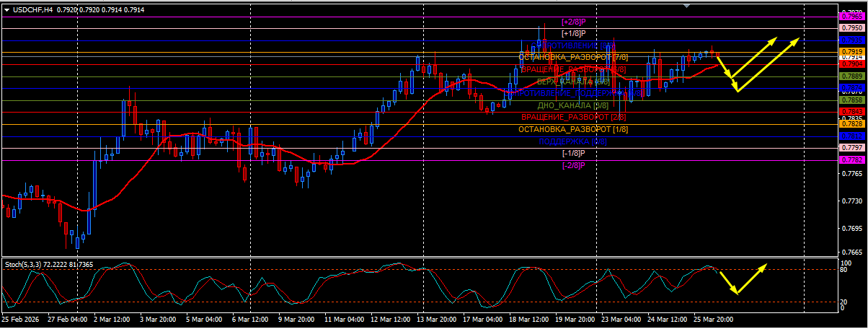This screenshot has height=329, width=868.
Task: Click the chart shift triangle marker at top
Action: (686, 6)
